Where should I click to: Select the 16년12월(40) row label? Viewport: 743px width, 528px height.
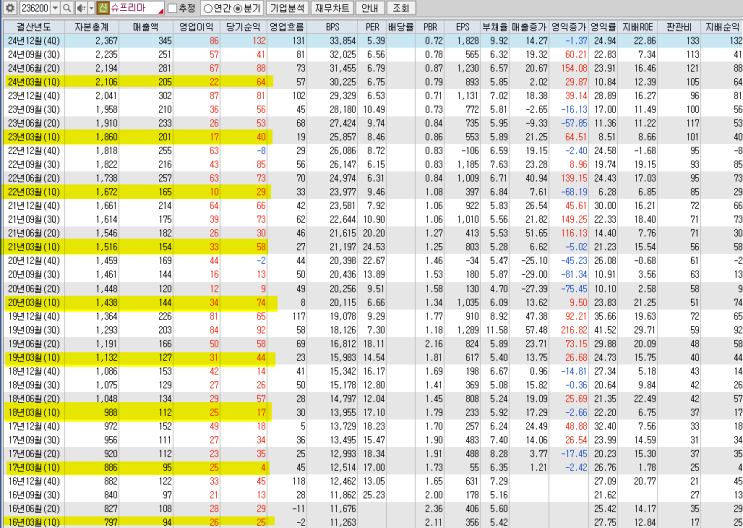click(34, 481)
